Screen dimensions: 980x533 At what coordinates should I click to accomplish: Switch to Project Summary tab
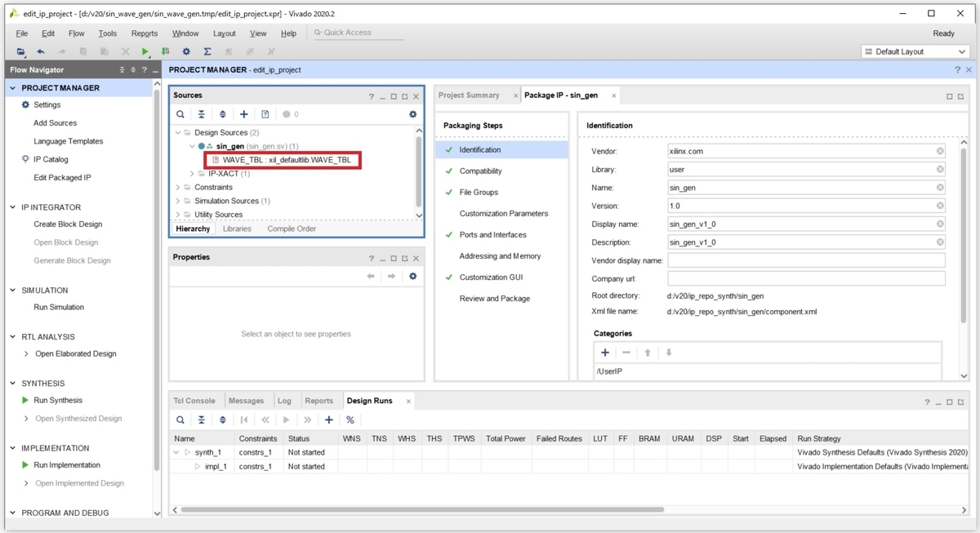[x=469, y=95]
